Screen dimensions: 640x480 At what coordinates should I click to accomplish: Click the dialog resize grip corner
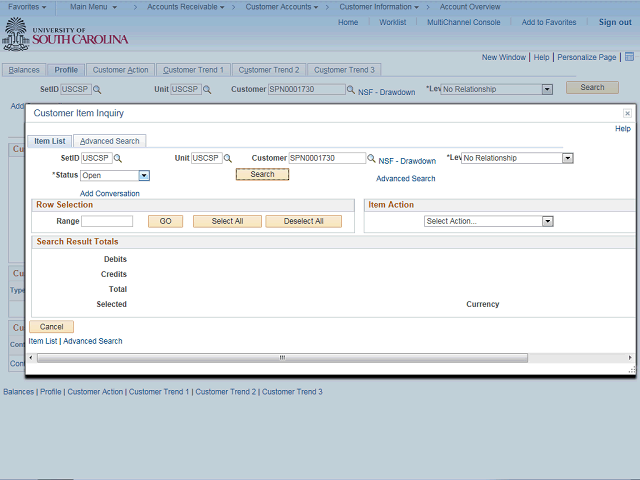click(632, 370)
